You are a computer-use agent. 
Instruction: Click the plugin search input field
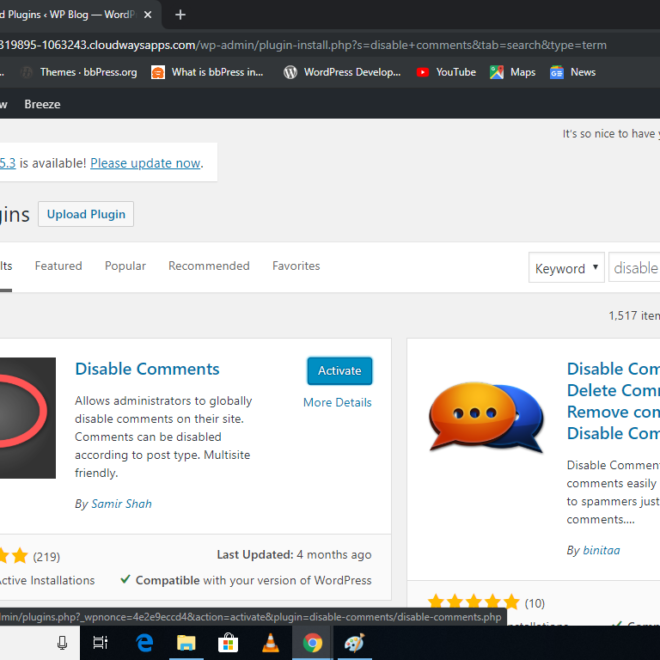coord(634,268)
